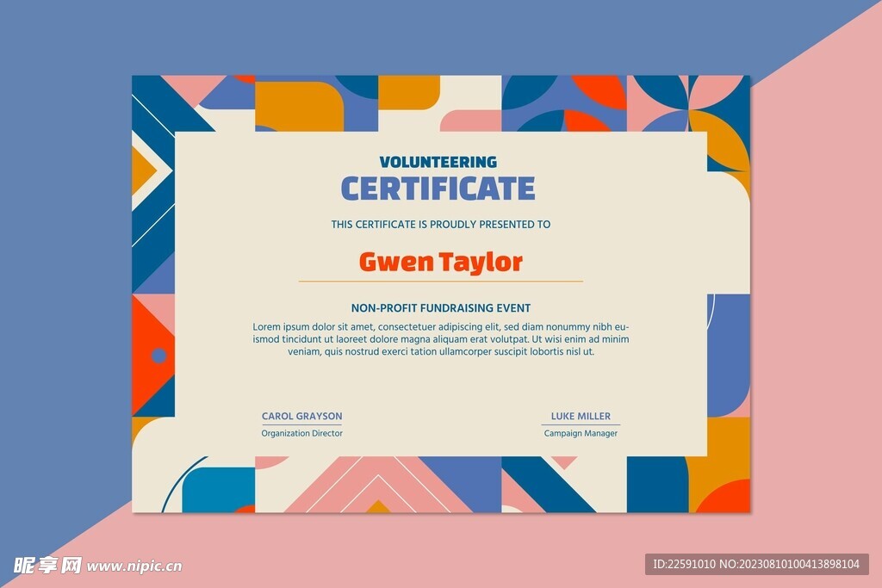
Task: Click the nipic logo watermark
Action: pos(47,565)
